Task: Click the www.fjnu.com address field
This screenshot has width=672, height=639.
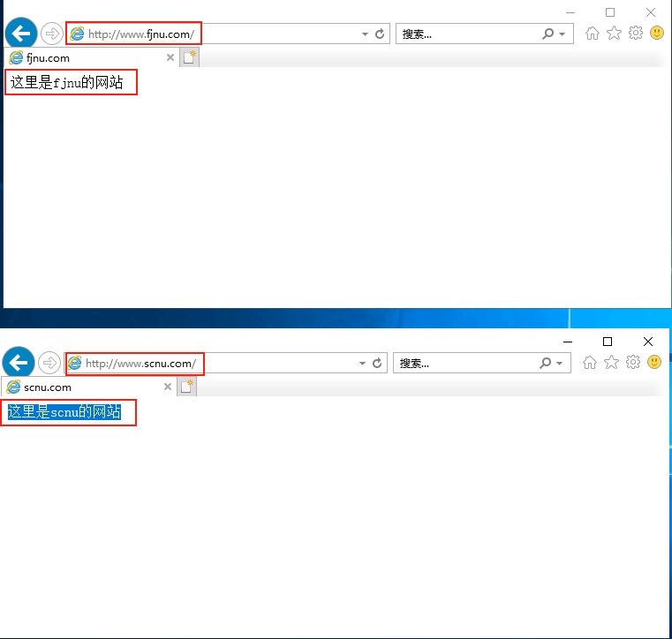Action: click(227, 34)
